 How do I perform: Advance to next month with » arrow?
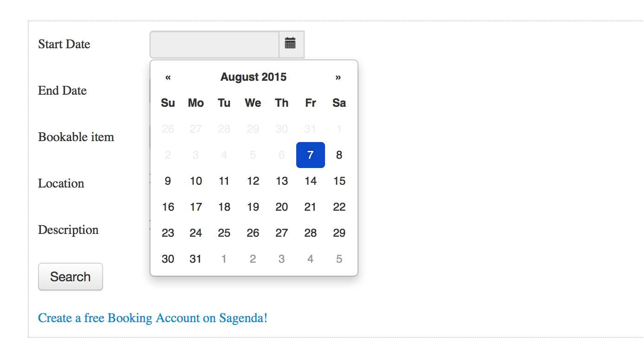[338, 77]
